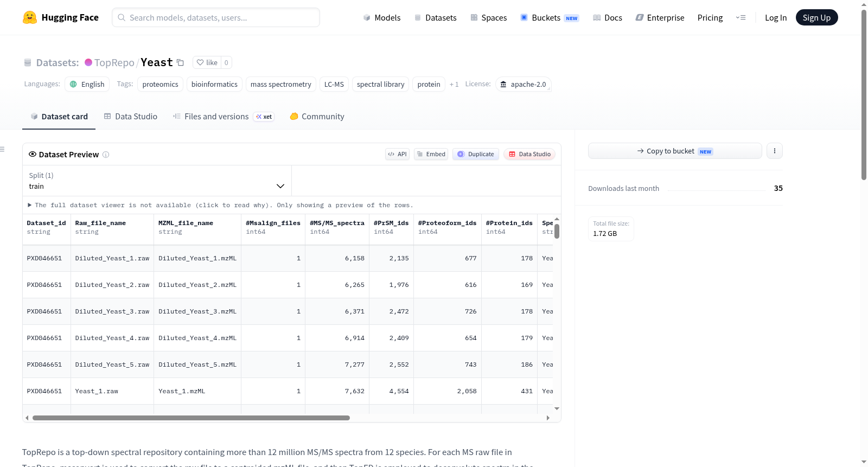The image size is (868, 467).
Task: Select the Diluted_Yeast_1.raw cell
Action: (x=112, y=258)
